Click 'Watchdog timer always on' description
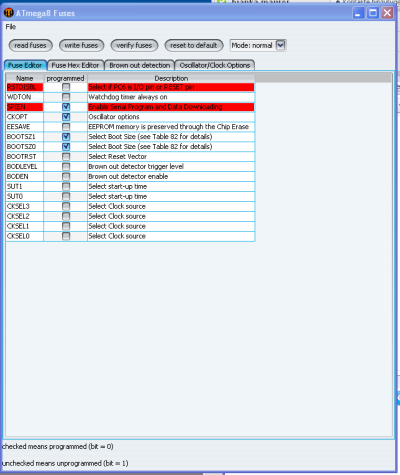Image resolution: width=400 pixels, height=475 pixels. (x=171, y=97)
